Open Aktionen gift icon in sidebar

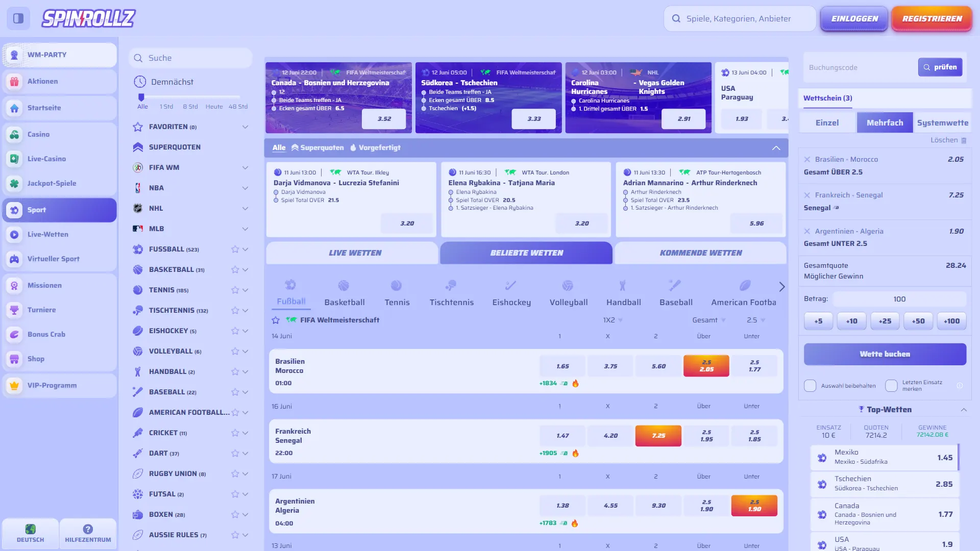click(x=14, y=81)
